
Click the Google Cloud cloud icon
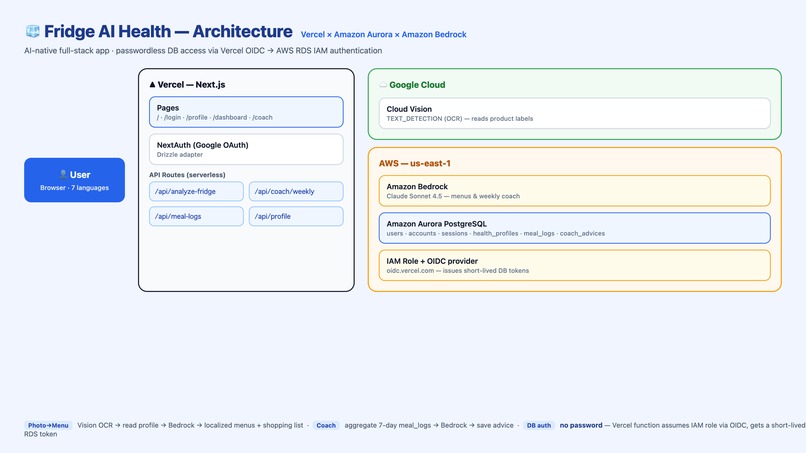click(x=383, y=85)
